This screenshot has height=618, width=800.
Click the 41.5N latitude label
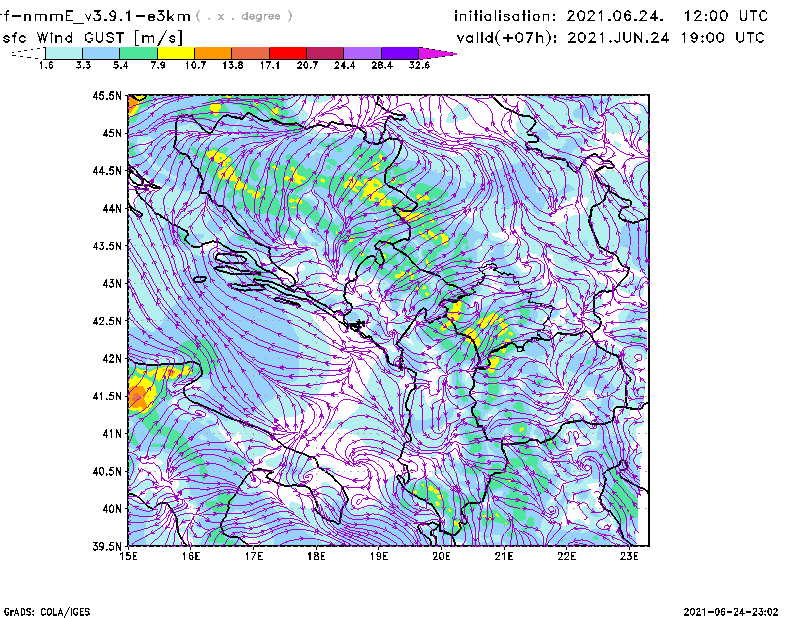click(107, 396)
